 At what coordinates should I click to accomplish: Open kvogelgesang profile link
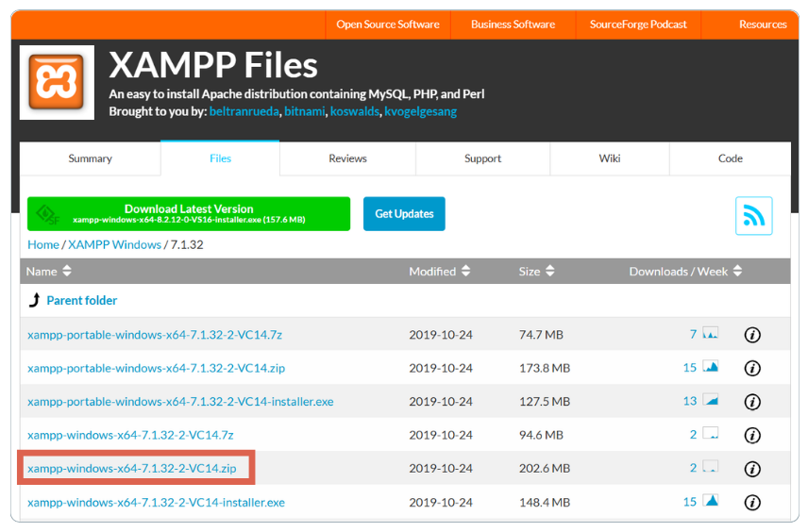coord(420,111)
